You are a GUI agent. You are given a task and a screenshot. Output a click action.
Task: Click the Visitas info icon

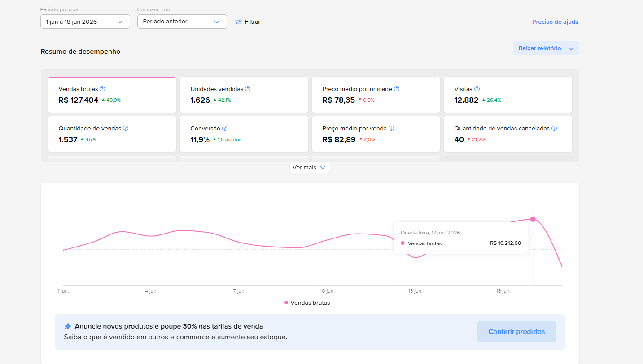(477, 89)
